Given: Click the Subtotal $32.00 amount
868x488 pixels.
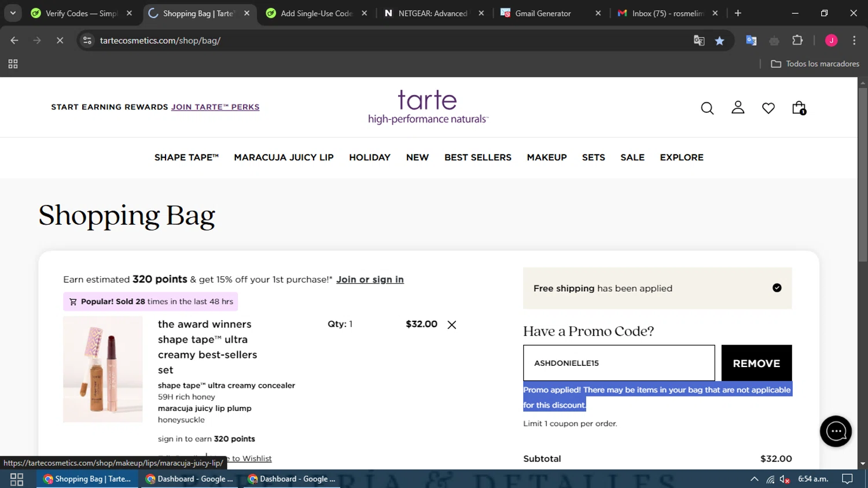Looking at the screenshot, I should (776, 458).
